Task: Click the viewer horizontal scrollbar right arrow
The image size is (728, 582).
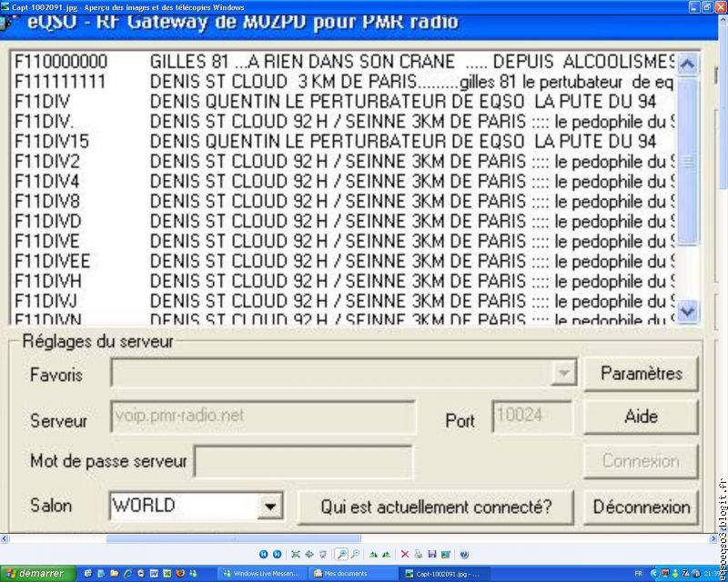Action: pos(713,539)
